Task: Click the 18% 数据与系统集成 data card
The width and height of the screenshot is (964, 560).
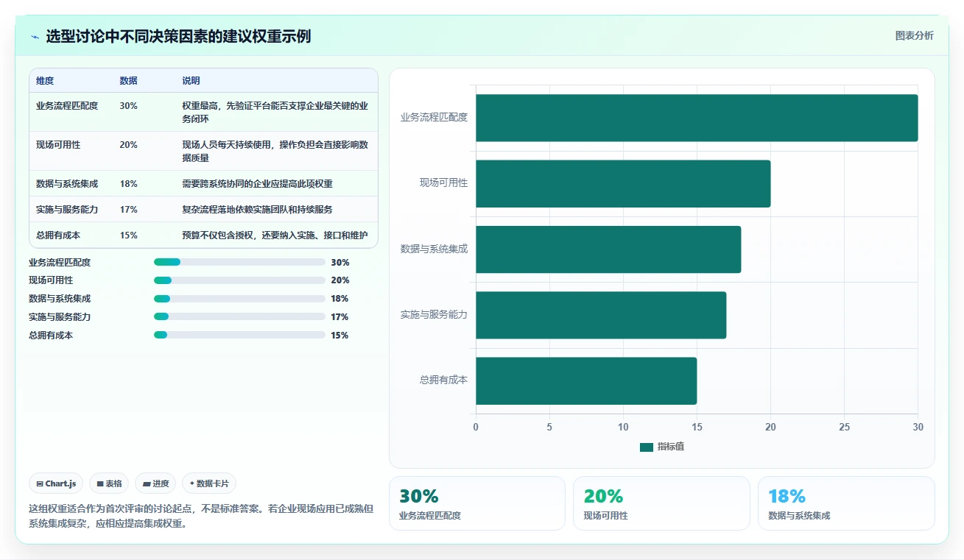Action: (x=846, y=503)
